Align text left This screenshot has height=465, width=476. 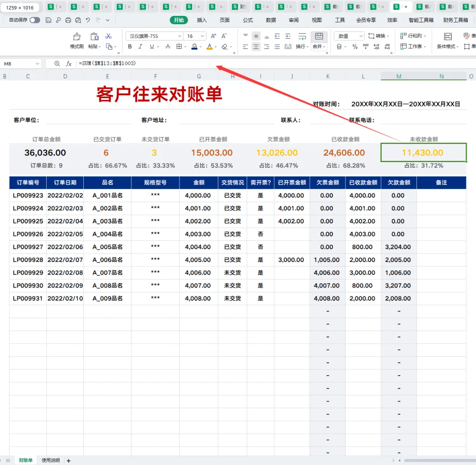[x=245, y=46]
